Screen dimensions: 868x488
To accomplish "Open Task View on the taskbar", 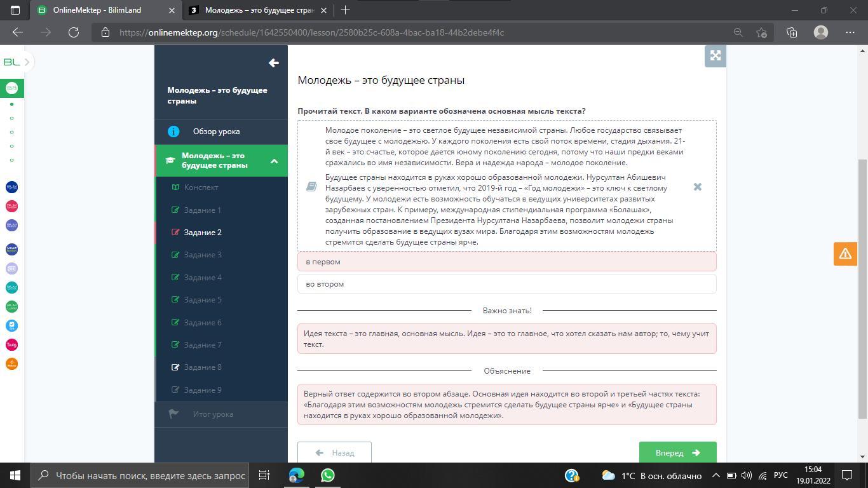I will 264,475.
